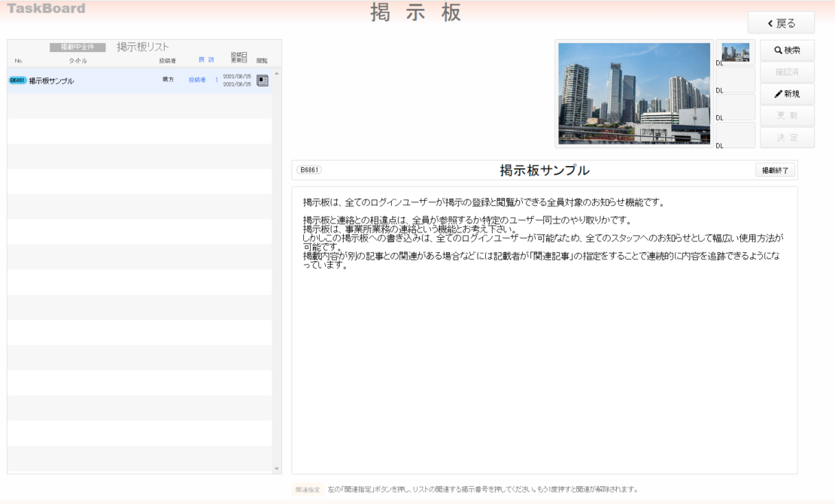Click the 関連指定 button at bottom
The height and width of the screenshot is (504, 835).
(308, 490)
